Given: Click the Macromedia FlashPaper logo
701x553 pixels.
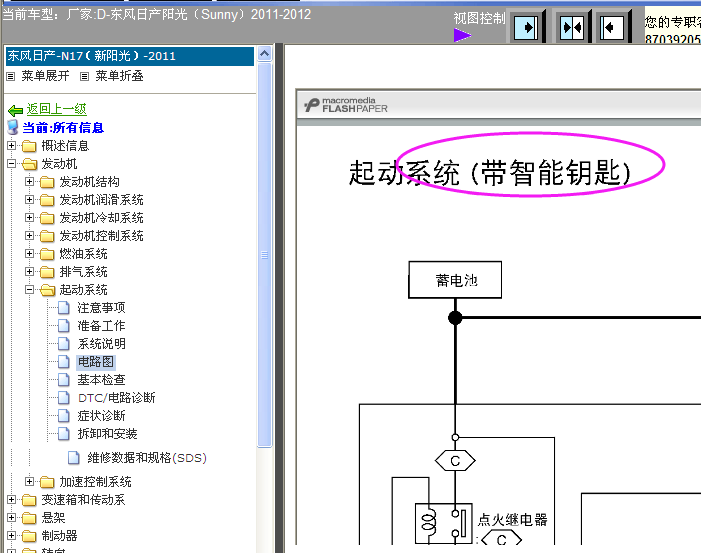Looking at the screenshot, I should click(346, 105).
